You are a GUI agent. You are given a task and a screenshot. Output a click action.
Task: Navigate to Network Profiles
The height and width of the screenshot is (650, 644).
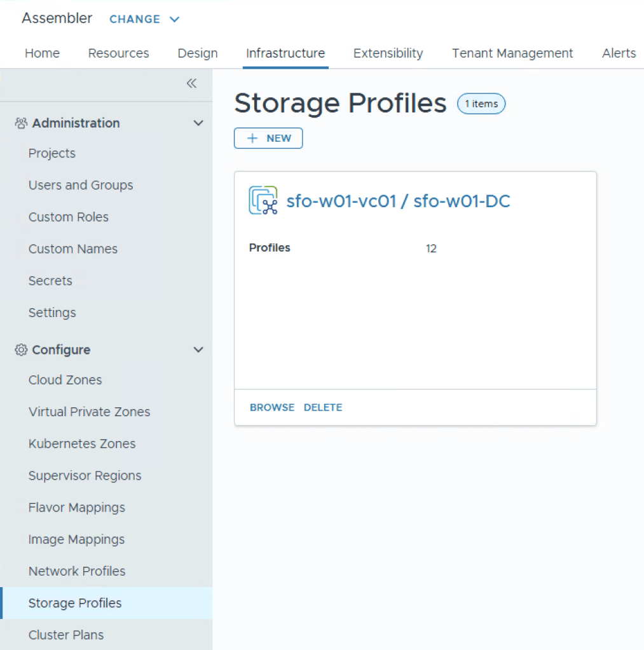tap(77, 571)
